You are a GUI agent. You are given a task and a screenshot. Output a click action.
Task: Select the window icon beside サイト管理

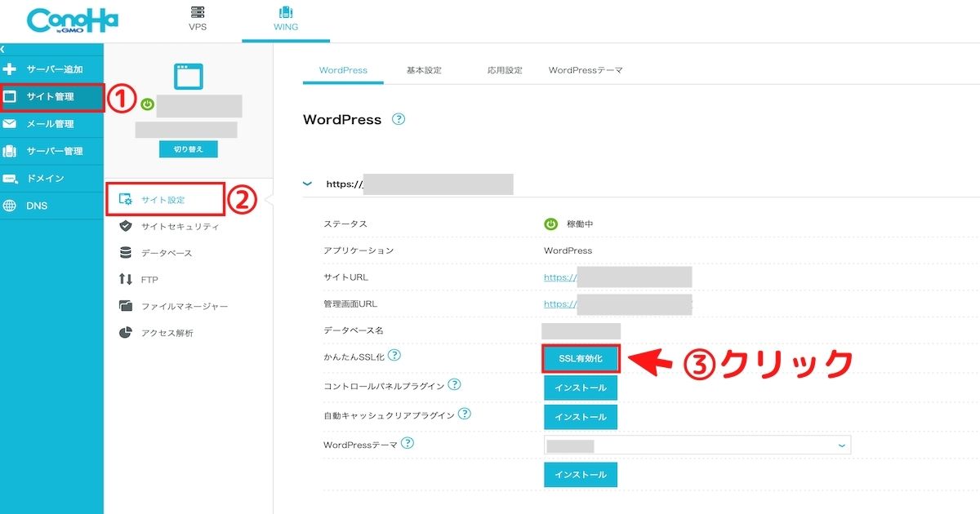[10, 96]
